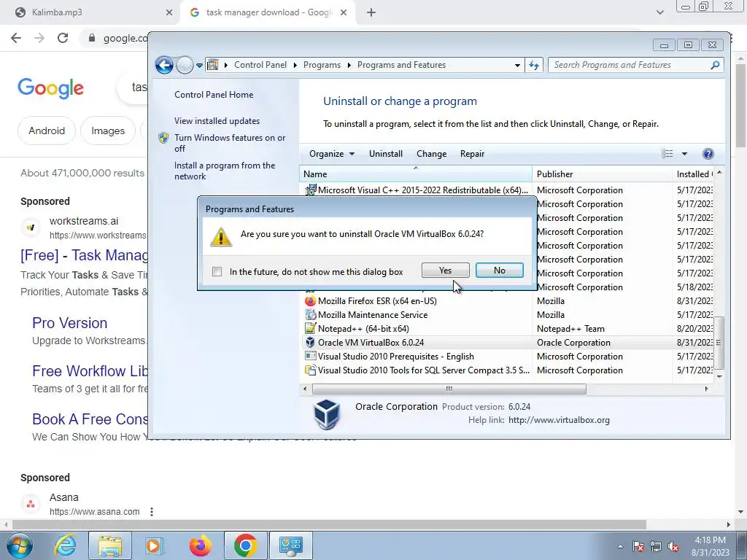Select Mozilla Firefox ESR row
This screenshot has width=747, height=560.
click(508, 301)
